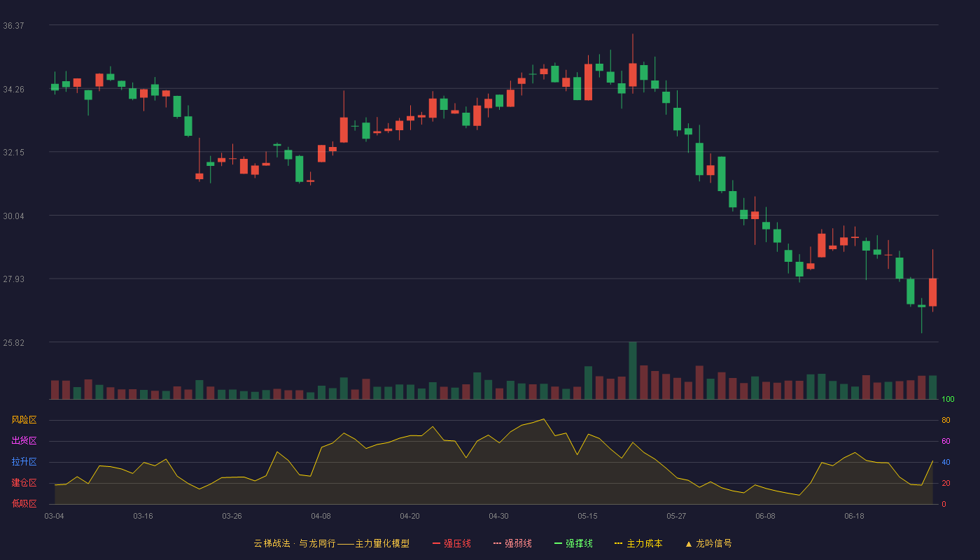Viewport: 980px width, 560px height.
Task: Click the 拉升区 zone label
Action: [24, 462]
